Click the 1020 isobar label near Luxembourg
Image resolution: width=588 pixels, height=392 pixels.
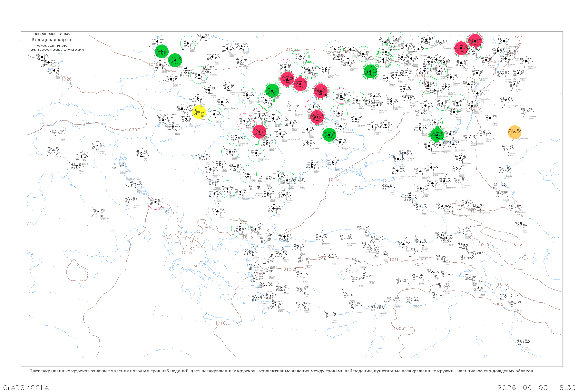(66, 79)
